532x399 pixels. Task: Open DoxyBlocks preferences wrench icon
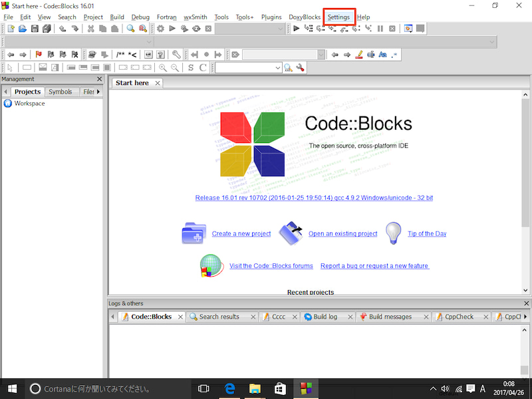(176, 55)
